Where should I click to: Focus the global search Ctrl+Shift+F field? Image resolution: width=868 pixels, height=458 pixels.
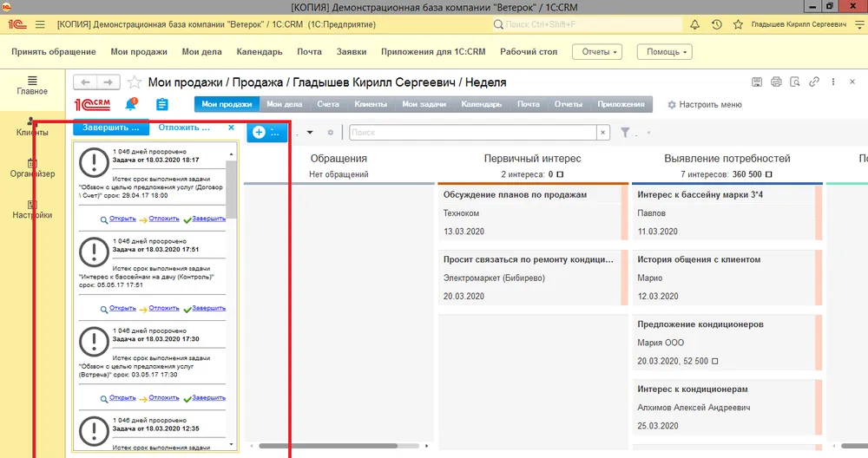click(x=587, y=24)
